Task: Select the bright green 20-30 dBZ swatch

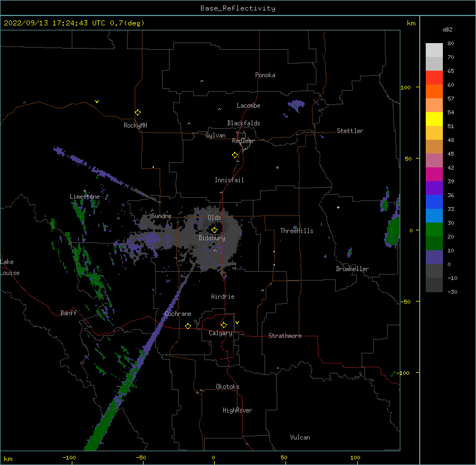Action: tap(434, 230)
